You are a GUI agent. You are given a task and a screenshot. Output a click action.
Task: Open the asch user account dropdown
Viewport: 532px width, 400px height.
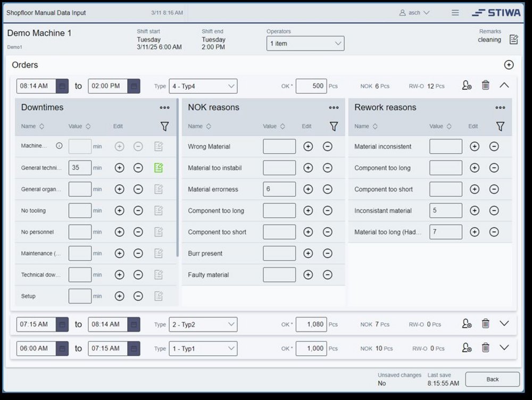coord(414,12)
